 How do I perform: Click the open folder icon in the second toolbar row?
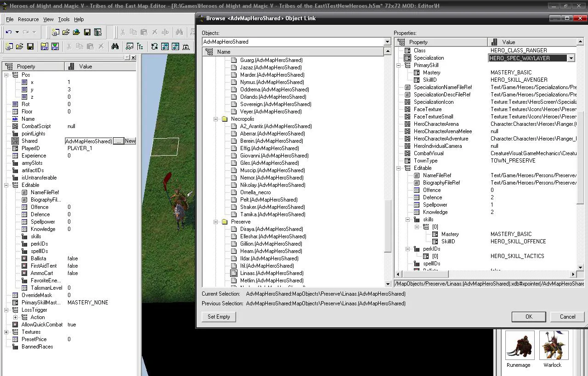tap(19, 46)
